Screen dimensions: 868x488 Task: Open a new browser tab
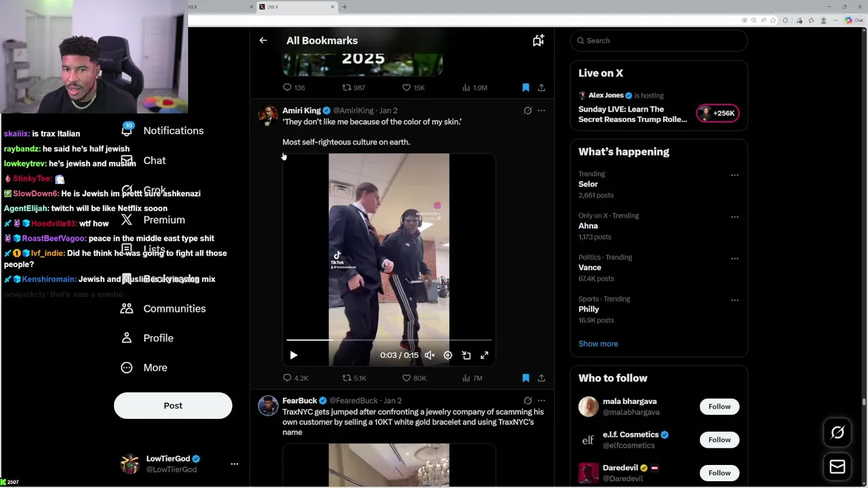[x=344, y=7]
